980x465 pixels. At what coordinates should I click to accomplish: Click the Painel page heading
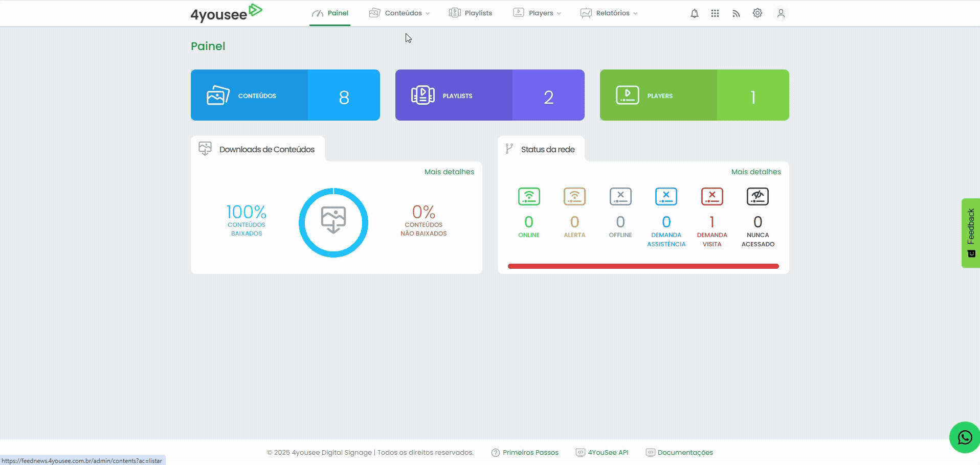[208, 46]
